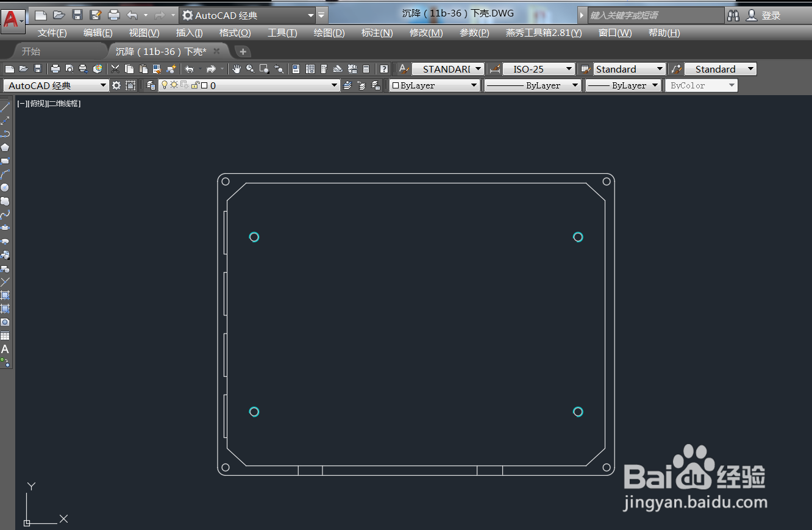Screen dimensions: 812x530
Task: Select the Hatch tool
Action: (x=5, y=295)
